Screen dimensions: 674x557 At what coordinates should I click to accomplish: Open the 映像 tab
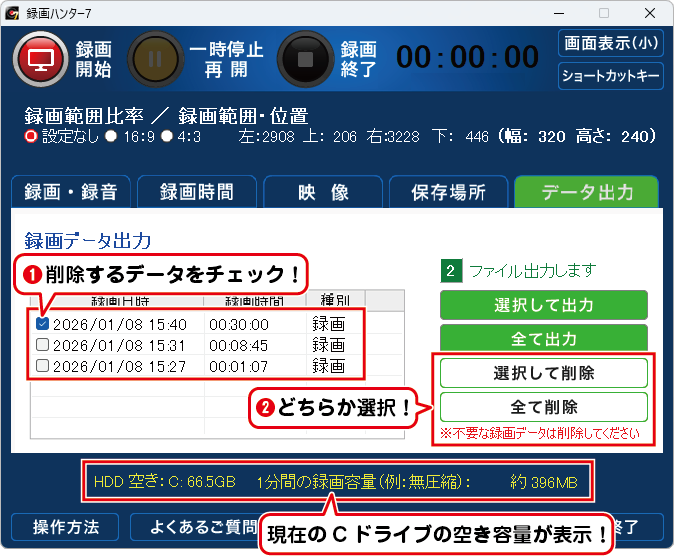pyautogui.click(x=323, y=192)
